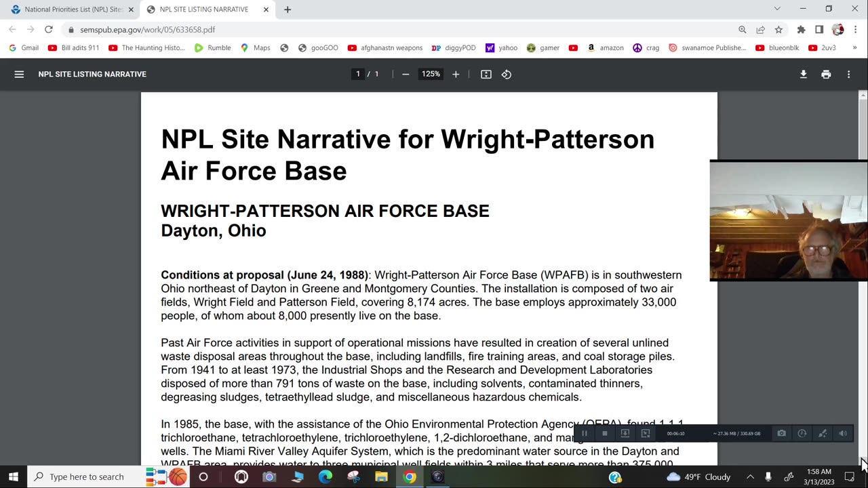This screenshot has width=868, height=488.
Task: Click the webcam overlay thumbnail
Action: point(789,221)
